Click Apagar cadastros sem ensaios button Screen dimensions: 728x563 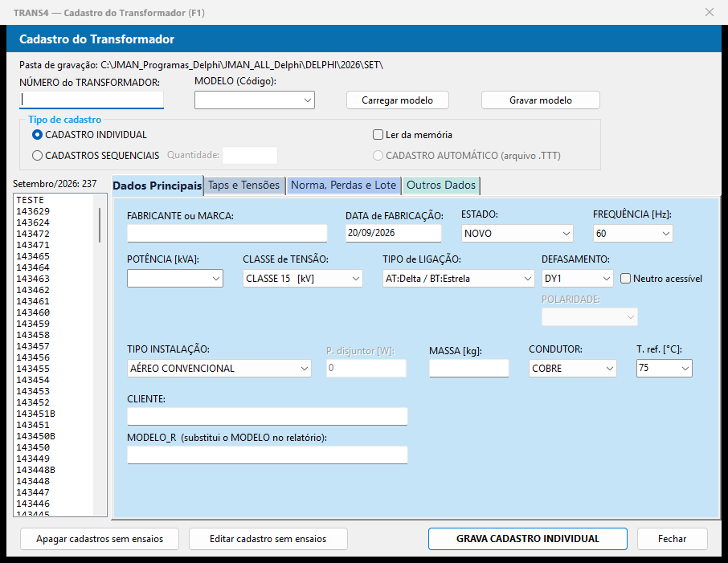[100, 539]
